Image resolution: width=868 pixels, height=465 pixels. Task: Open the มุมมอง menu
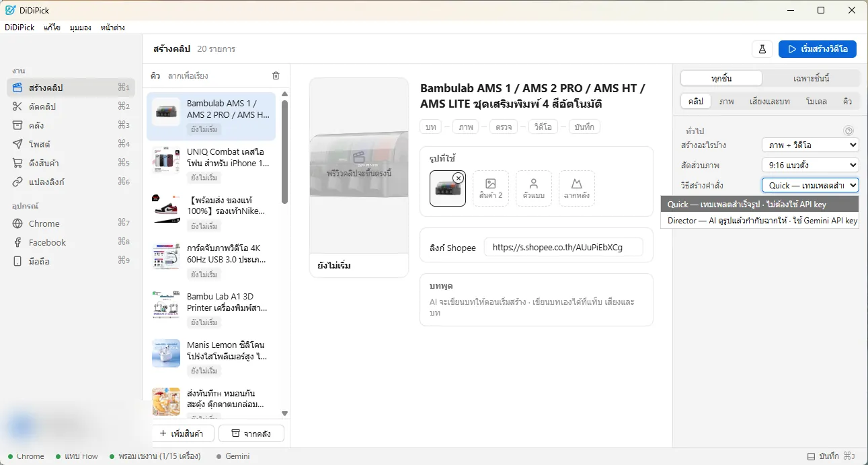(81, 28)
